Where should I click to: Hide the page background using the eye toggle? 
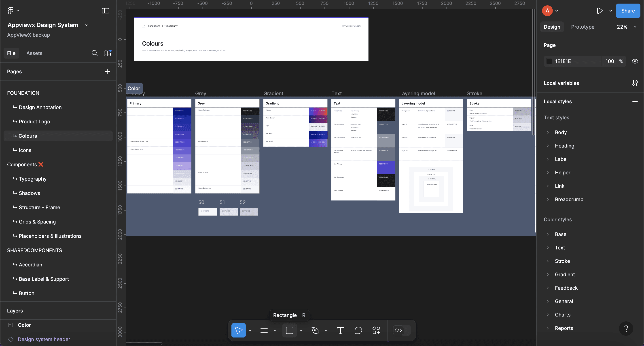(635, 61)
